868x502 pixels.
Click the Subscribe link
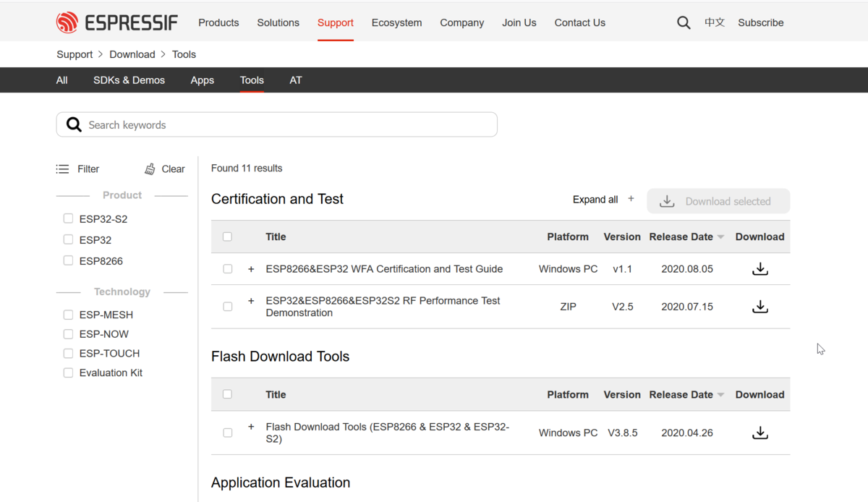click(x=760, y=22)
